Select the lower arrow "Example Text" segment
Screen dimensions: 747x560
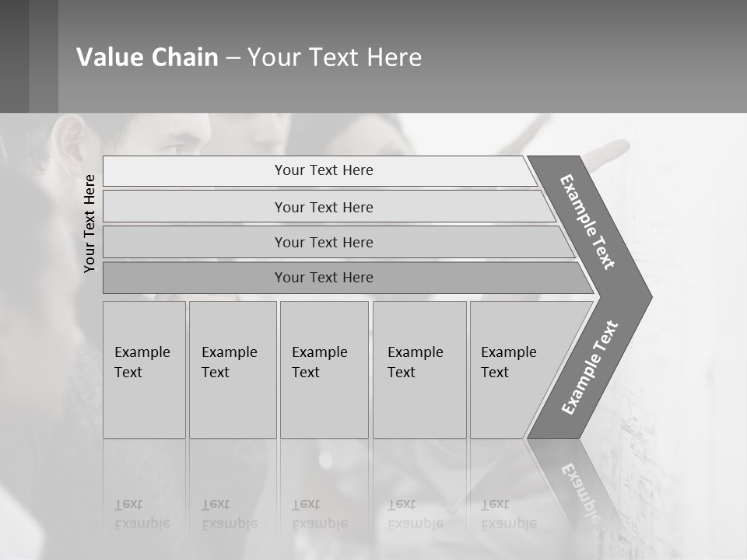590,368
